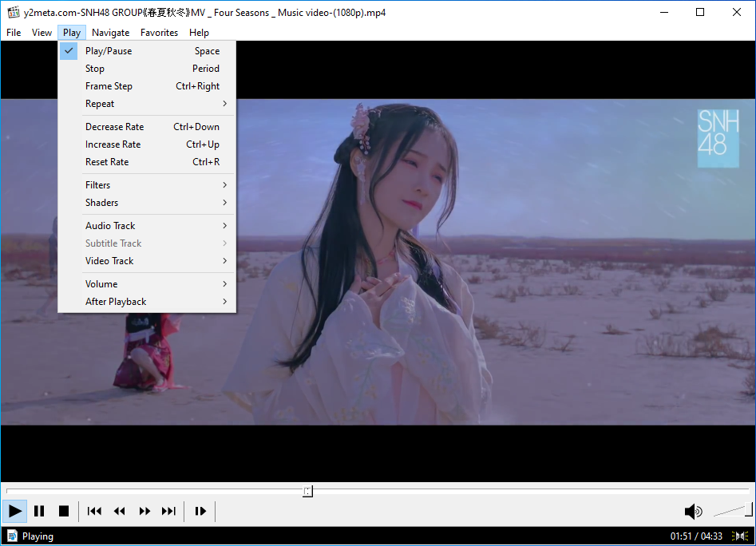Choose Increase Rate from the Play menu
The width and height of the screenshot is (756, 546).
point(113,144)
